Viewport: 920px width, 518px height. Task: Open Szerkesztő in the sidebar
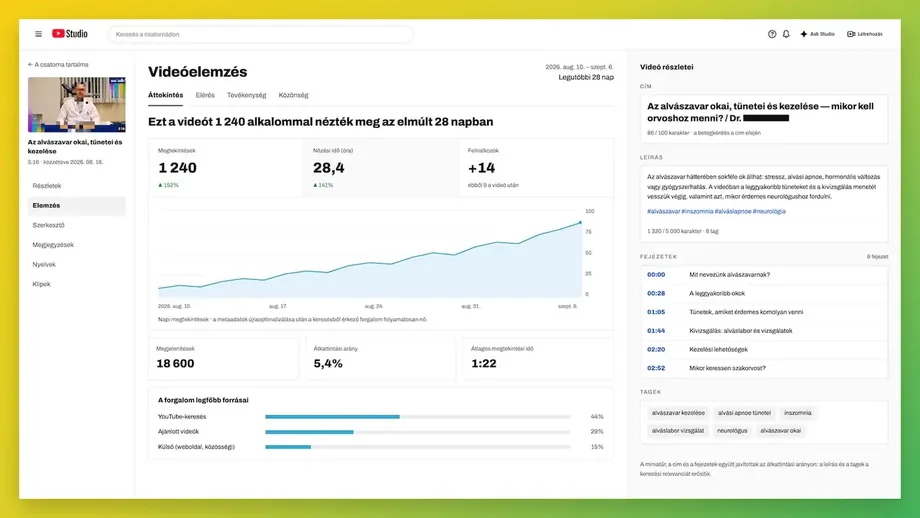(x=77, y=225)
